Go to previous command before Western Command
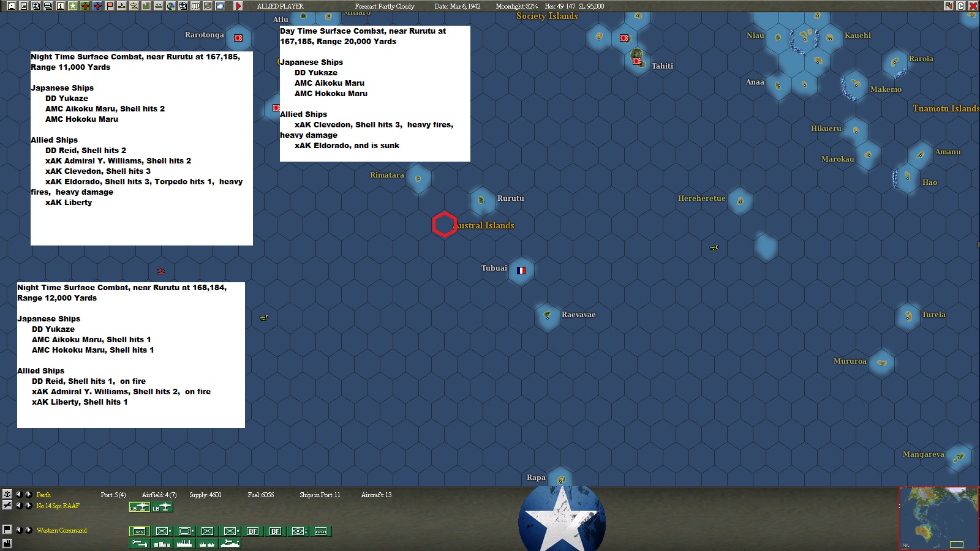 19,530
